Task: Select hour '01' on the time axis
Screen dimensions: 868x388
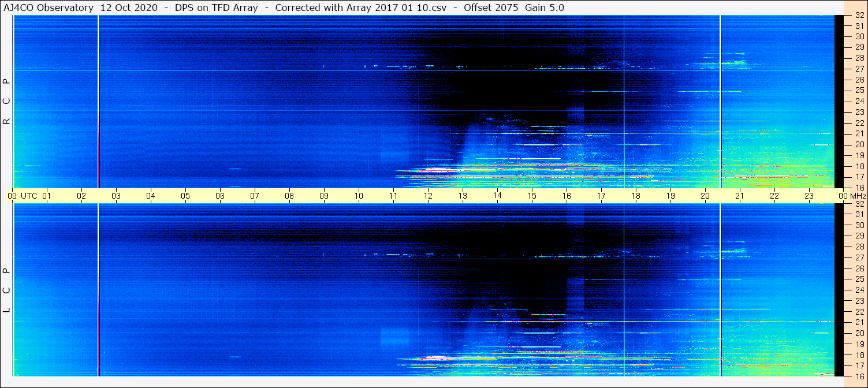Action: (x=47, y=196)
